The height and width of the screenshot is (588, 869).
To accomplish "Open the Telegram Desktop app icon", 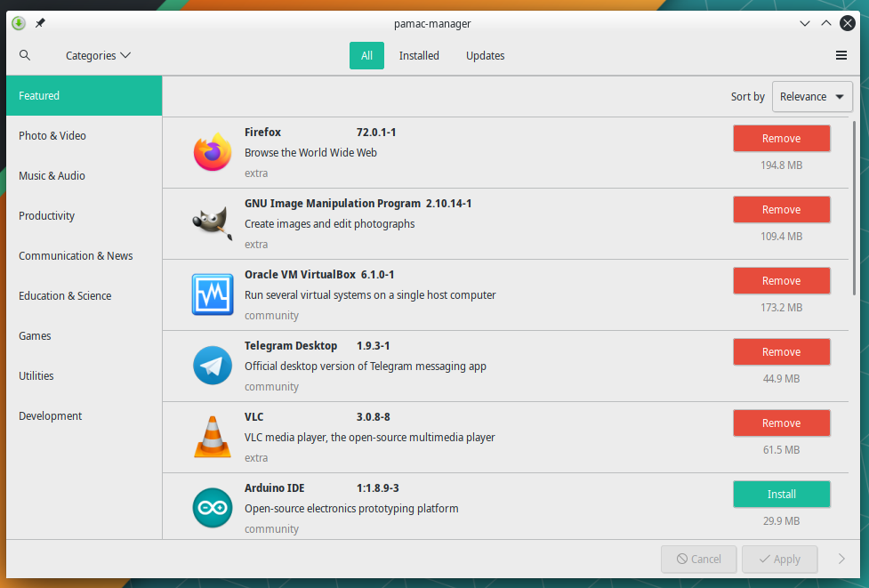I will click(212, 365).
